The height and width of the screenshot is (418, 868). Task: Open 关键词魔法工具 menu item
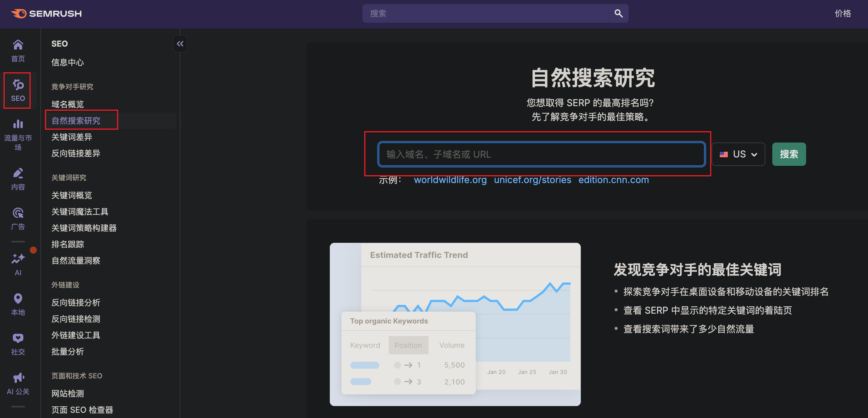coord(80,212)
